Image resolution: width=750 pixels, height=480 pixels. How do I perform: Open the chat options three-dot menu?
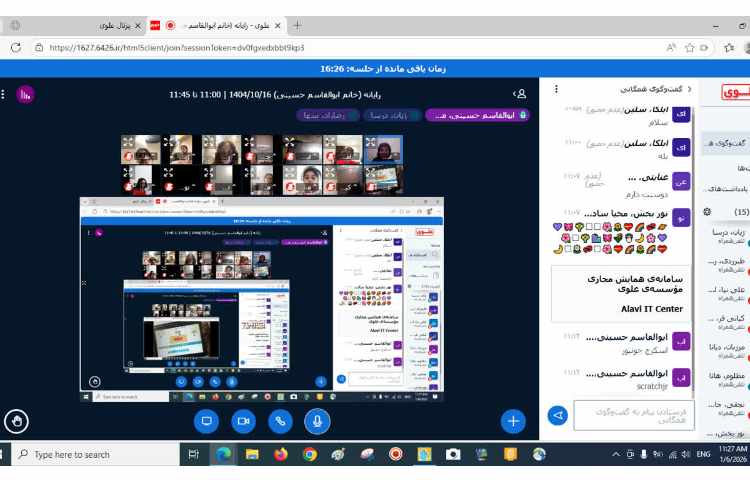pos(556,89)
